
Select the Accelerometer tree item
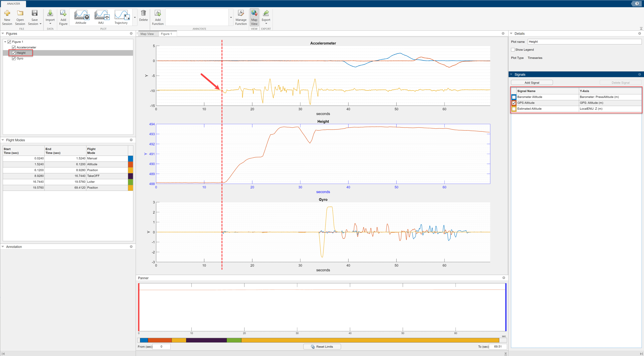pos(26,47)
